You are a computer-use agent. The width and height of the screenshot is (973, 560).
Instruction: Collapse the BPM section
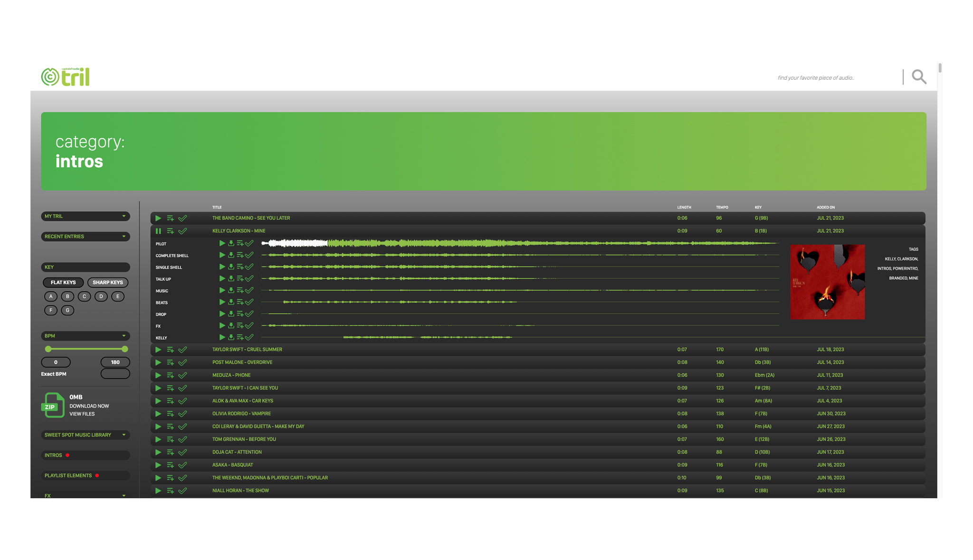pos(86,336)
